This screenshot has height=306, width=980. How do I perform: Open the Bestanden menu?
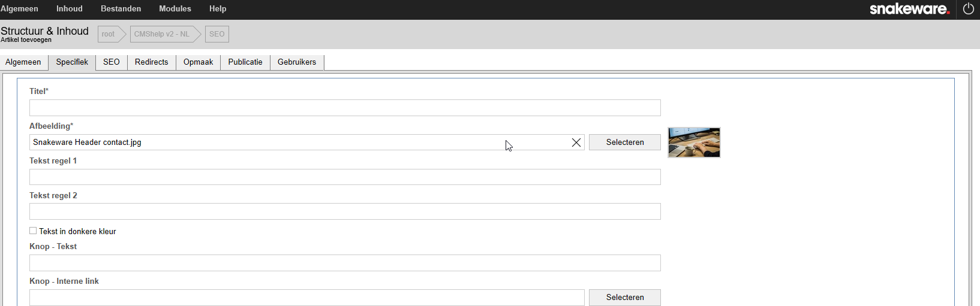[x=121, y=9]
